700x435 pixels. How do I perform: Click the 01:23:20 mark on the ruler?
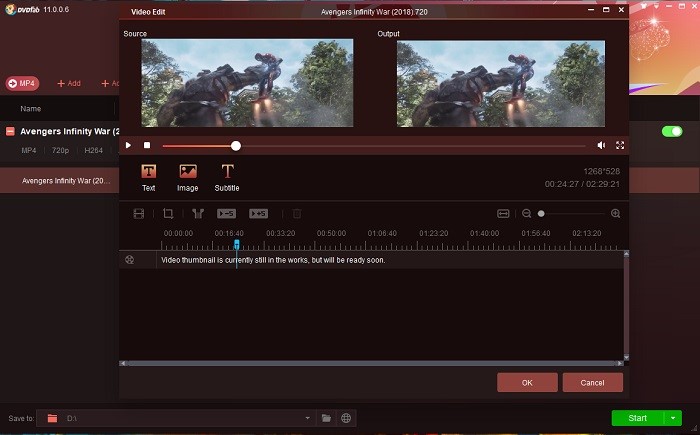[x=433, y=233]
